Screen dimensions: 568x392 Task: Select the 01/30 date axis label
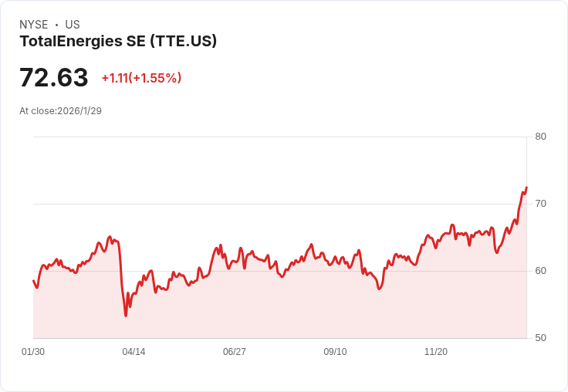tap(33, 352)
